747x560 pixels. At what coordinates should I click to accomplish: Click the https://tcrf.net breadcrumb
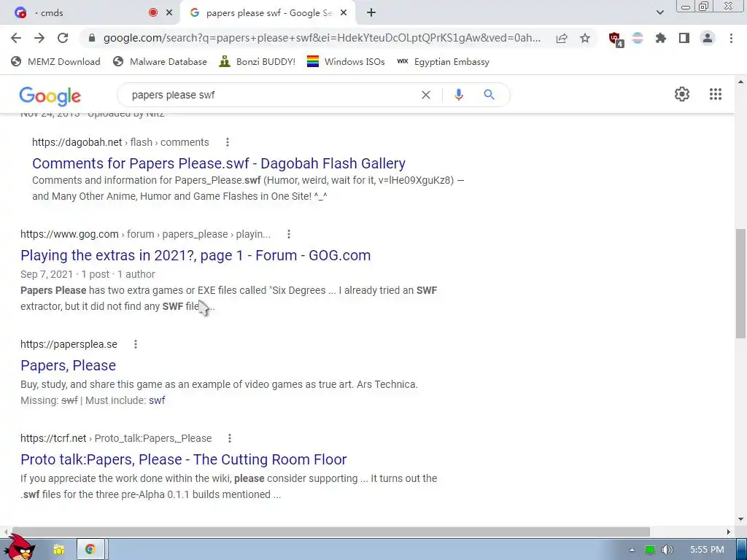click(x=53, y=438)
